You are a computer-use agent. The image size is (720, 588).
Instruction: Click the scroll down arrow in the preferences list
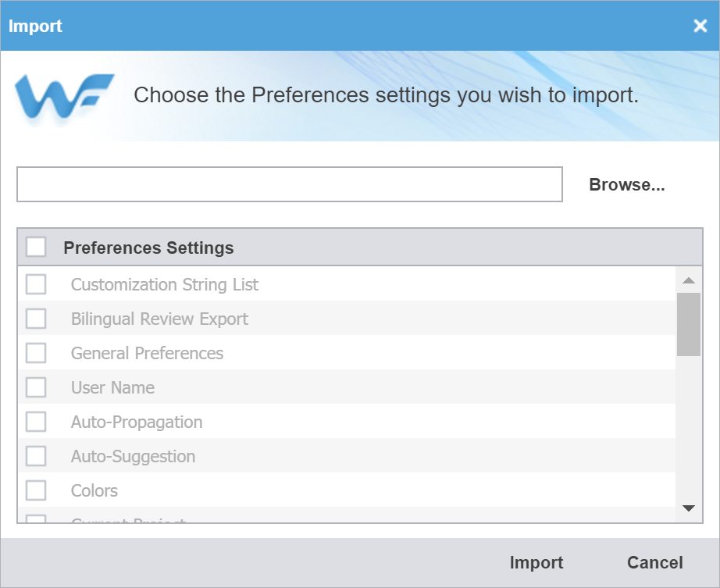click(688, 508)
